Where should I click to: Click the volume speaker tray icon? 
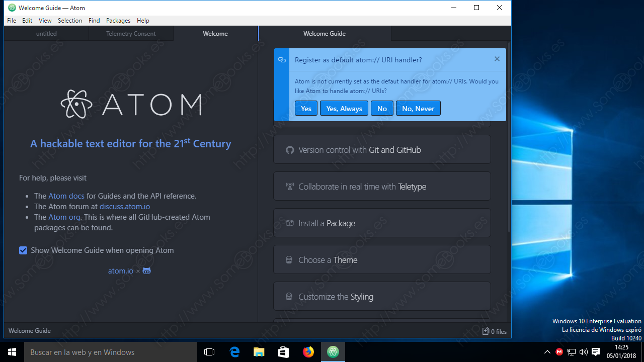584,352
